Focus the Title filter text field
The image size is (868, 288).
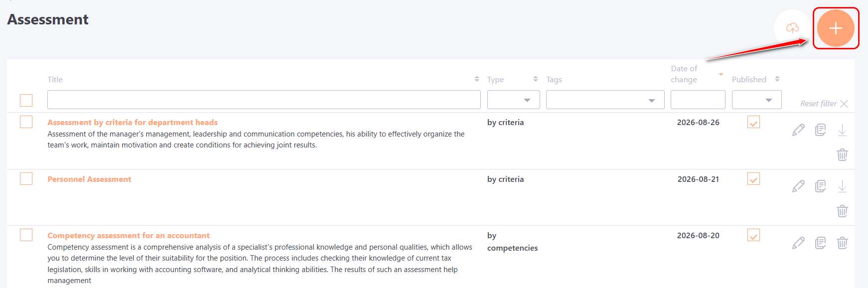(x=264, y=100)
